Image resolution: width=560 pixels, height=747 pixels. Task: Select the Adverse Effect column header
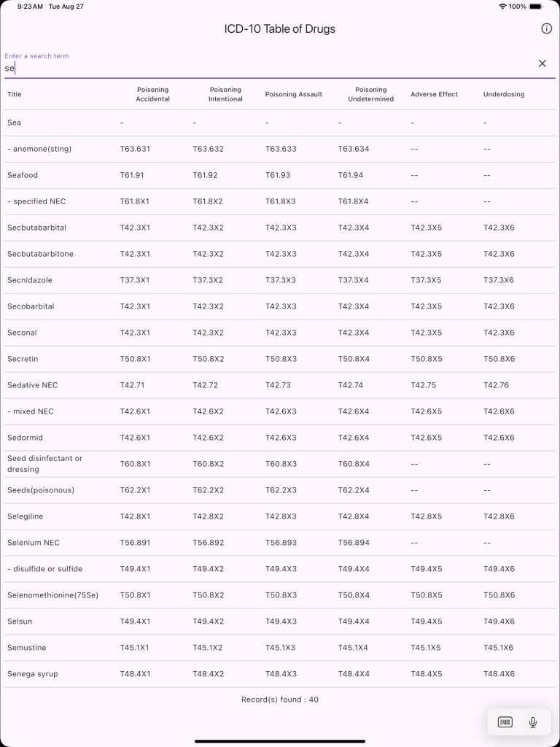[435, 94]
